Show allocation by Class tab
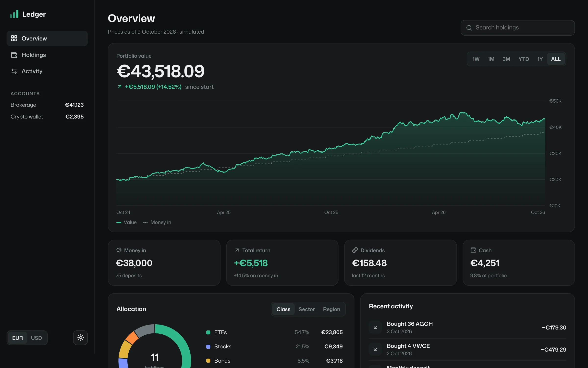 (283, 309)
